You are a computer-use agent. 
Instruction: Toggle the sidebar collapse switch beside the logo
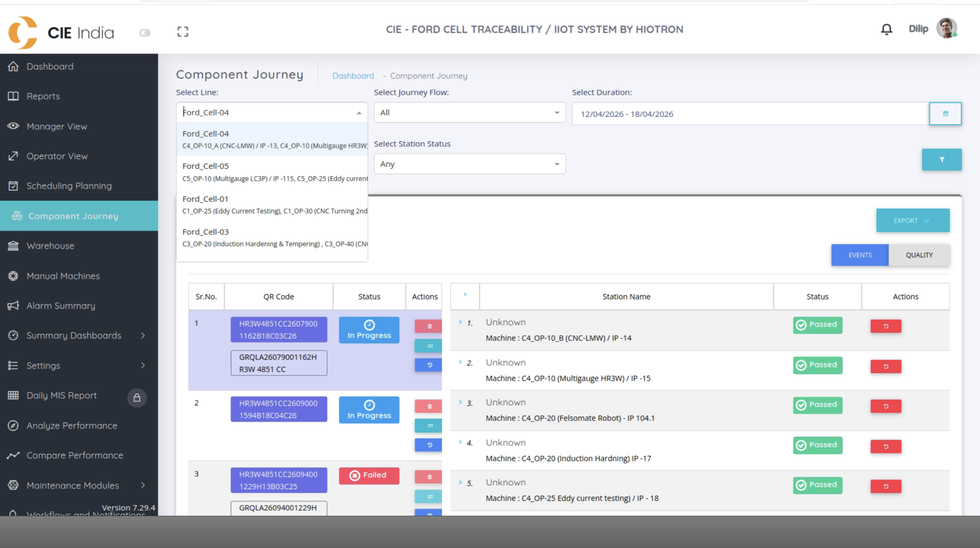point(145,33)
